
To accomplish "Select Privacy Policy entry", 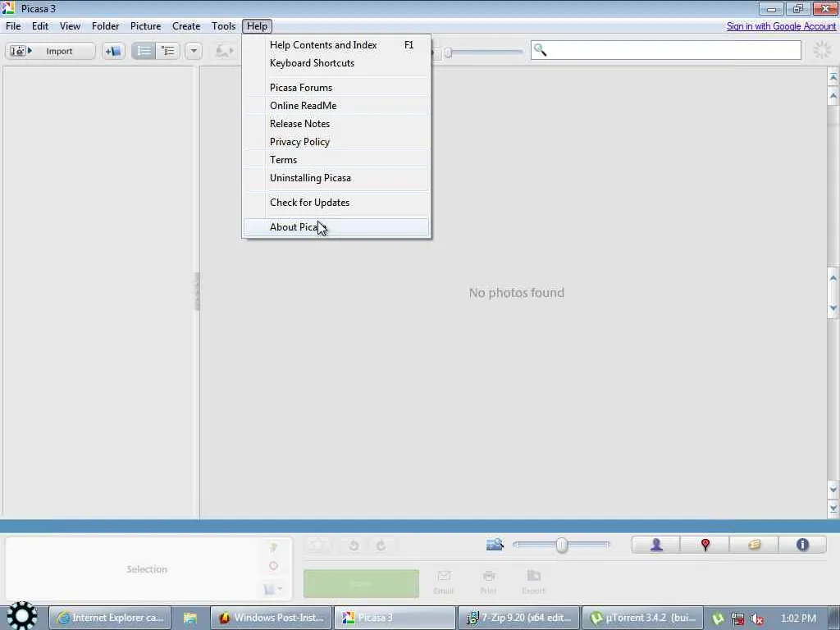I will point(336,142).
